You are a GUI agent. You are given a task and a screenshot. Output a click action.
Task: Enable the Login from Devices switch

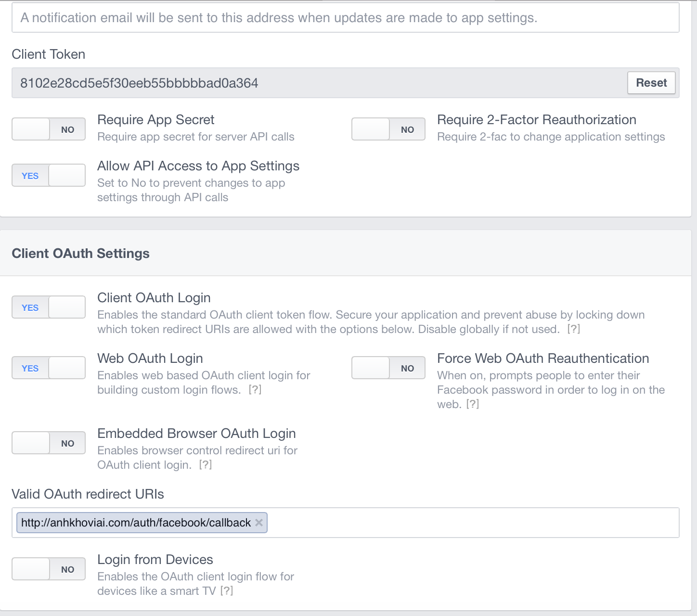49,569
